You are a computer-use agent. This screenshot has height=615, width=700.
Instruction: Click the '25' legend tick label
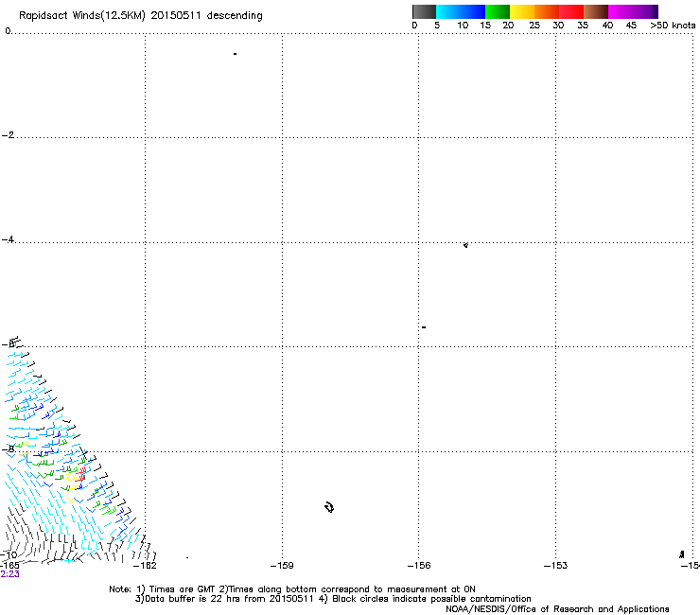coord(534,26)
